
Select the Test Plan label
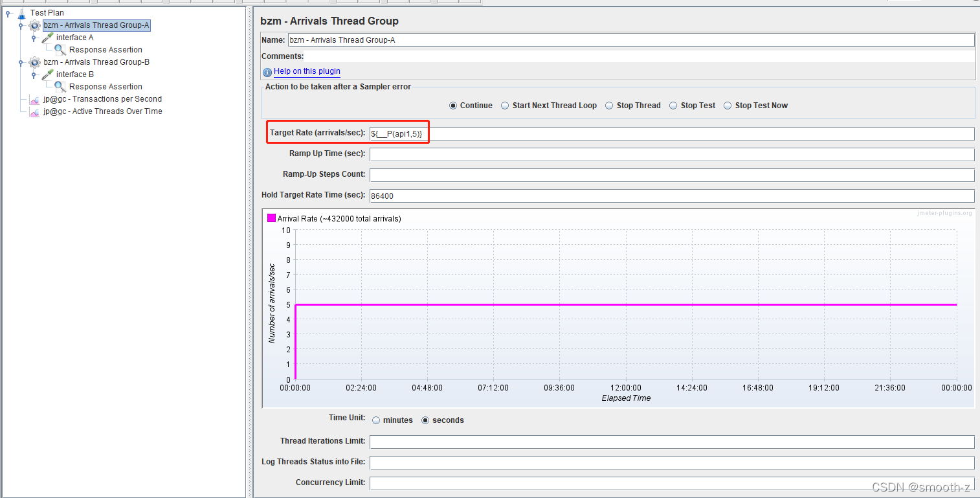[x=47, y=13]
